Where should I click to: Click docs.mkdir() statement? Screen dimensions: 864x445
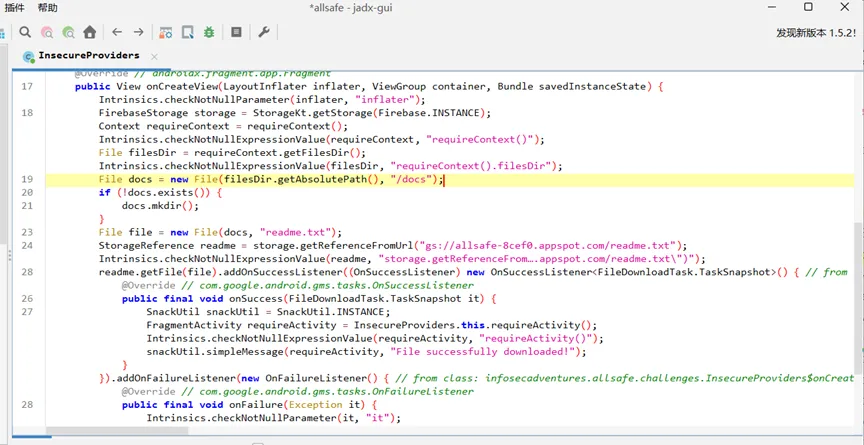coord(160,205)
